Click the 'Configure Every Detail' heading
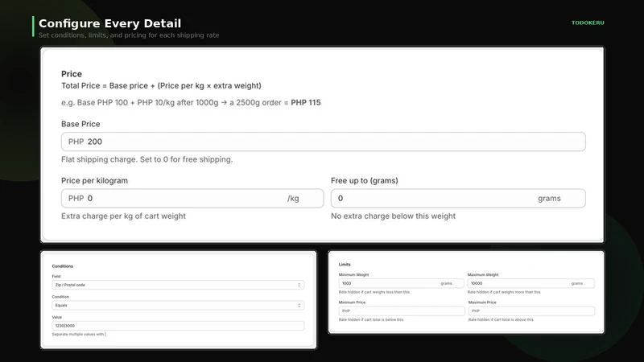The image size is (644, 362). [109, 23]
